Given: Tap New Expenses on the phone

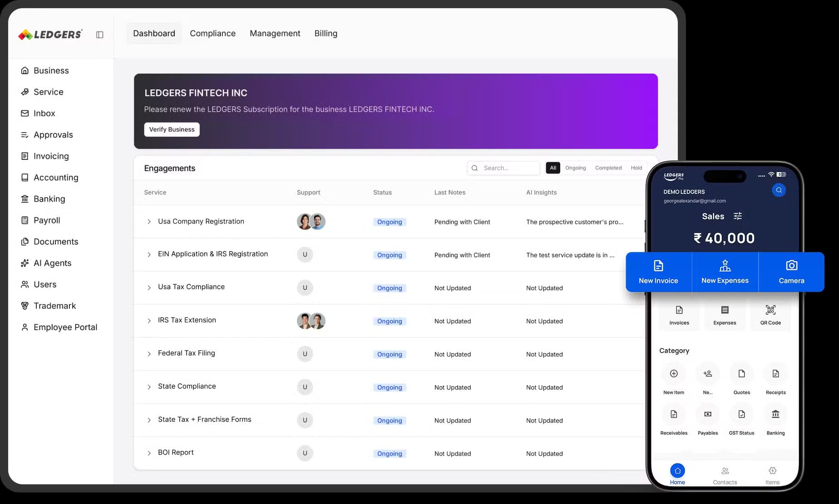Looking at the screenshot, I should pos(725,272).
